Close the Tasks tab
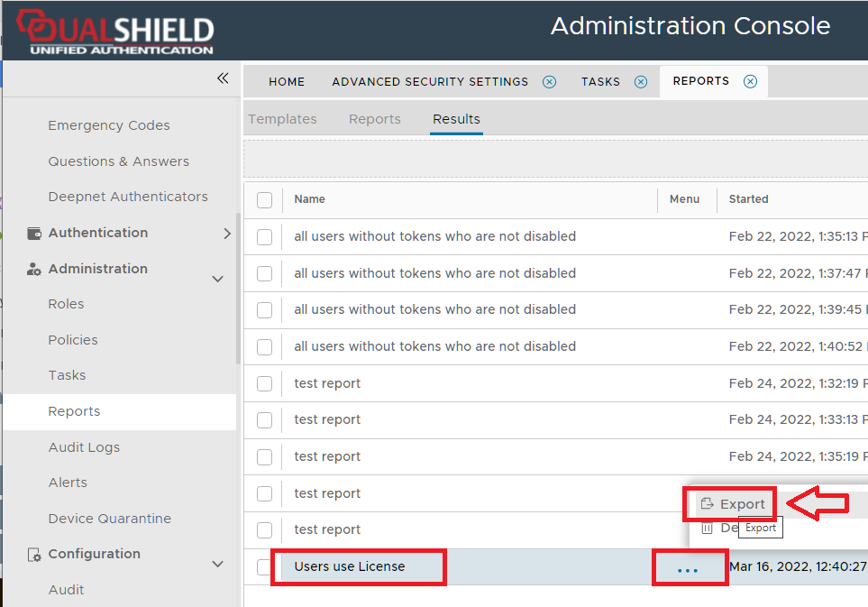This screenshot has height=607, width=868. 641,81
